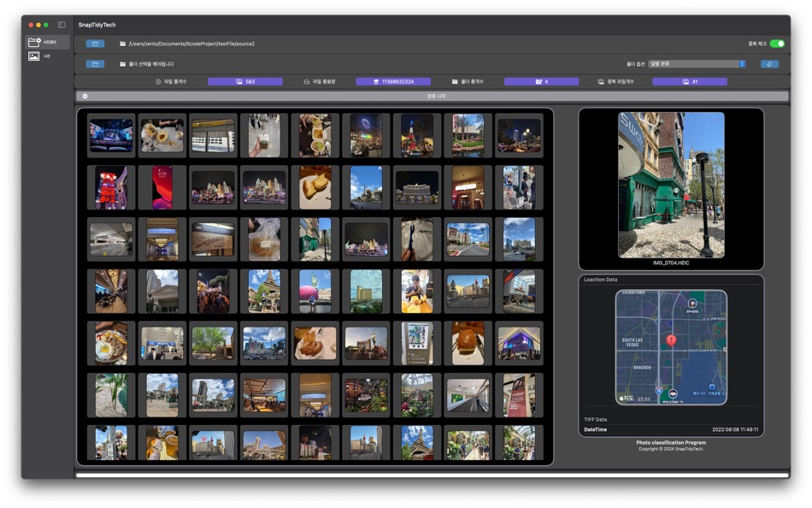Select the concert stage thumbnail

[111, 136]
